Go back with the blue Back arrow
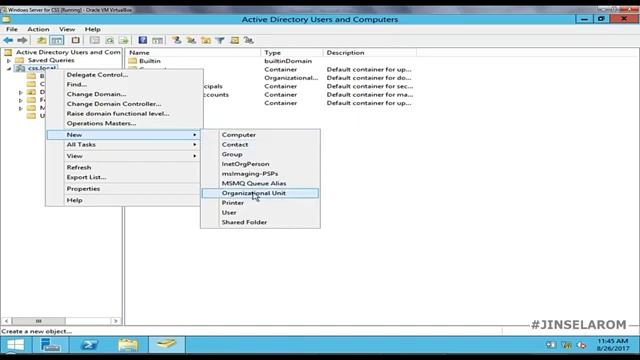Image resolution: width=640 pixels, height=360 pixels. [8, 40]
